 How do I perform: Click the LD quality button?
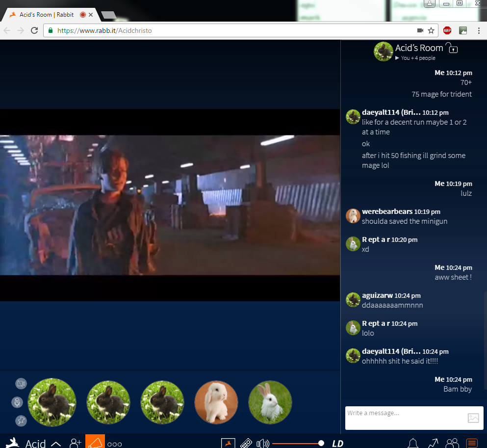[337, 444]
